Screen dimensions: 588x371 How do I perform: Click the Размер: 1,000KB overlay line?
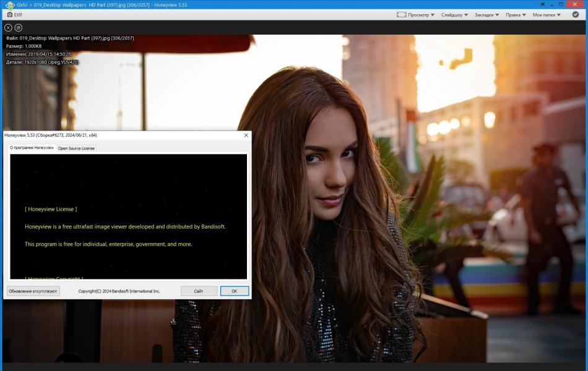[x=24, y=46]
